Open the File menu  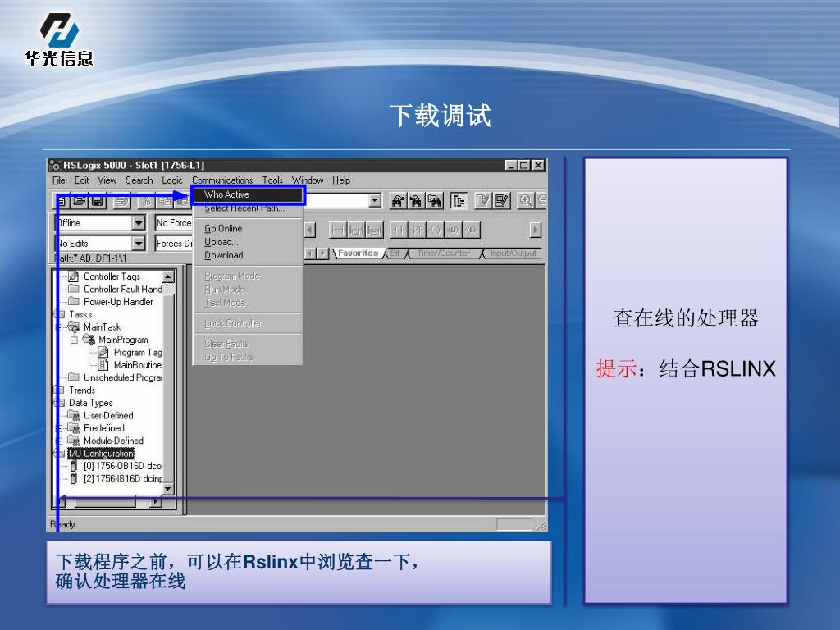pyautogui.click(x=58, y=180)
